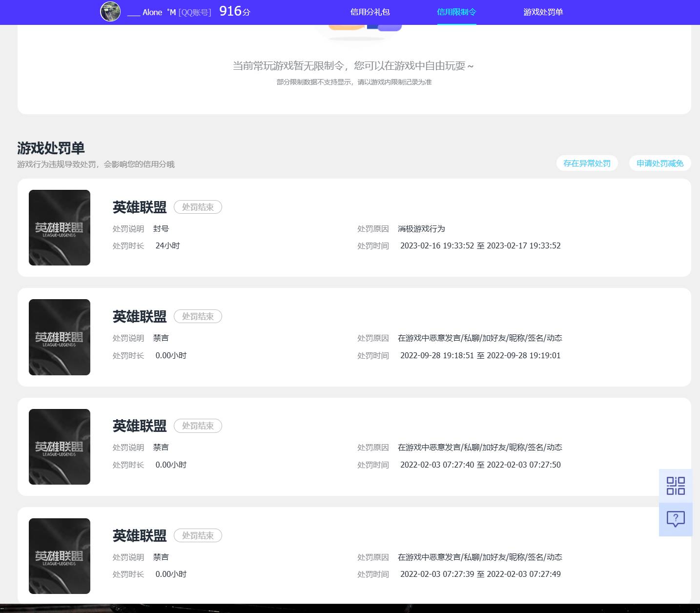Image resolution: width=700 pixels, height=613 pixels.
Task: Click the 消极游戏行为 punishment reason
Action: 421,228
